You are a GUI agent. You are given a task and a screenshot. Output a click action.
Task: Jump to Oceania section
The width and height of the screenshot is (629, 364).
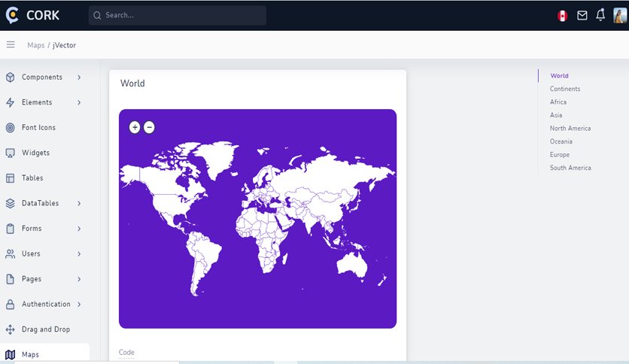click(561, 141)
